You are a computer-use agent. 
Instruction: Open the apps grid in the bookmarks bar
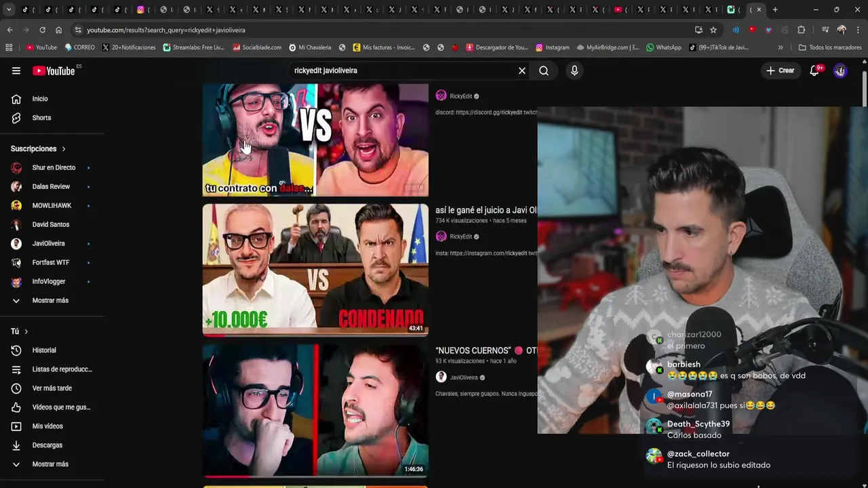pyautogui.click(x=9, y=47)
